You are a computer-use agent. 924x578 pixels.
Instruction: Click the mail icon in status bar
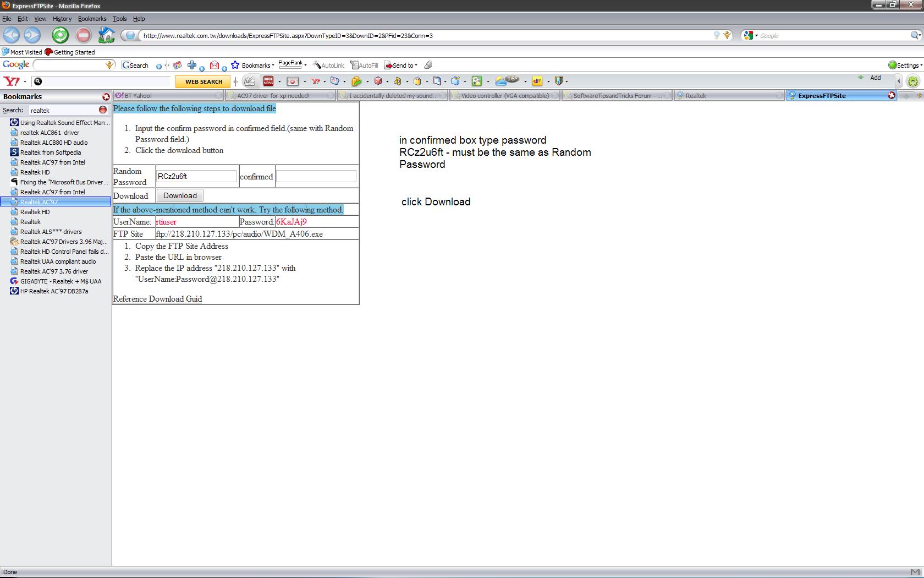[915, 572]
